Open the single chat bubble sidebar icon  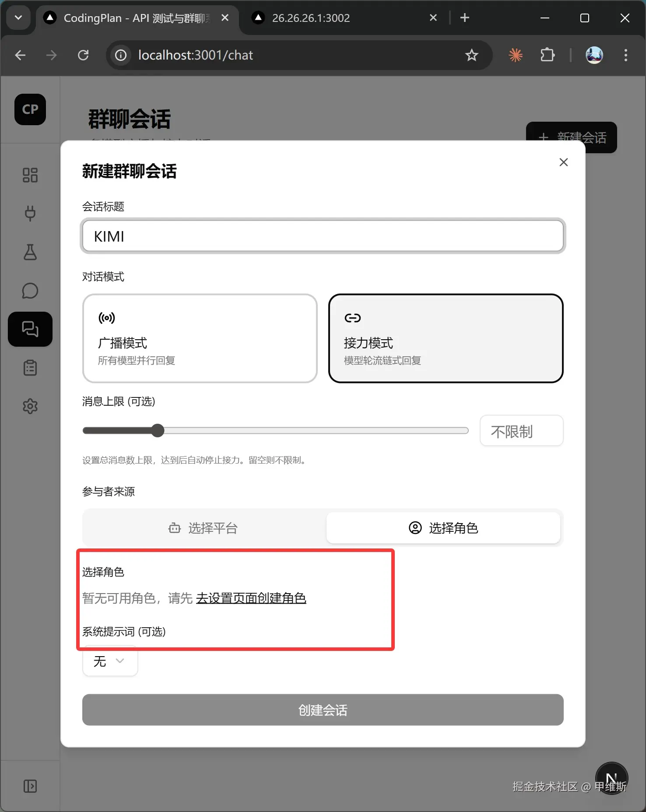tap(30, 291)
